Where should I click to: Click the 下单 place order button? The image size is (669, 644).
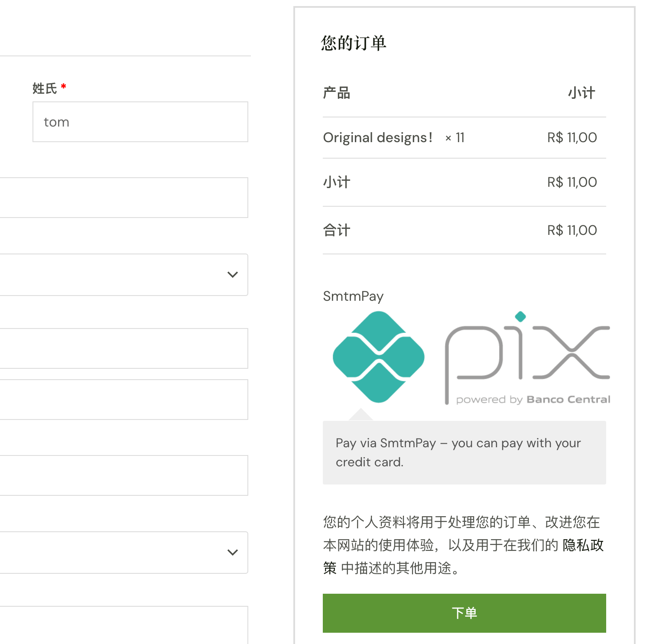coord(464,613)
